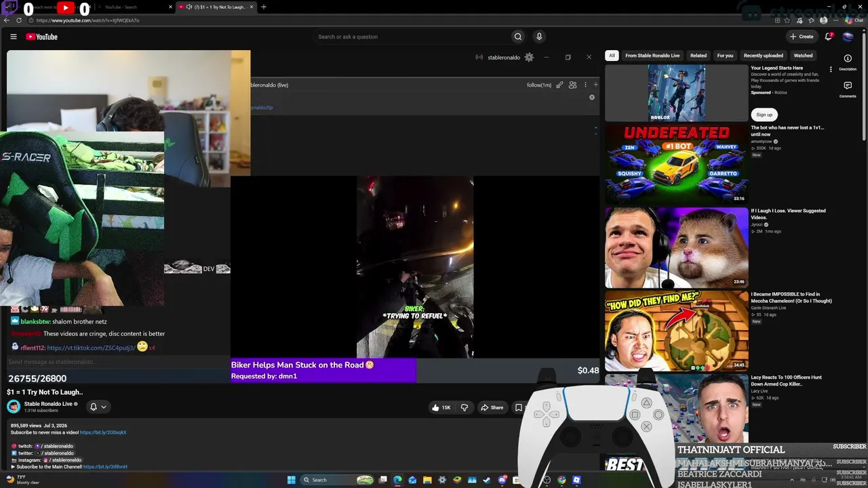Viewport: 868px width, 488px height.
Task: Open the Comments panel icon
Action: 848,85
